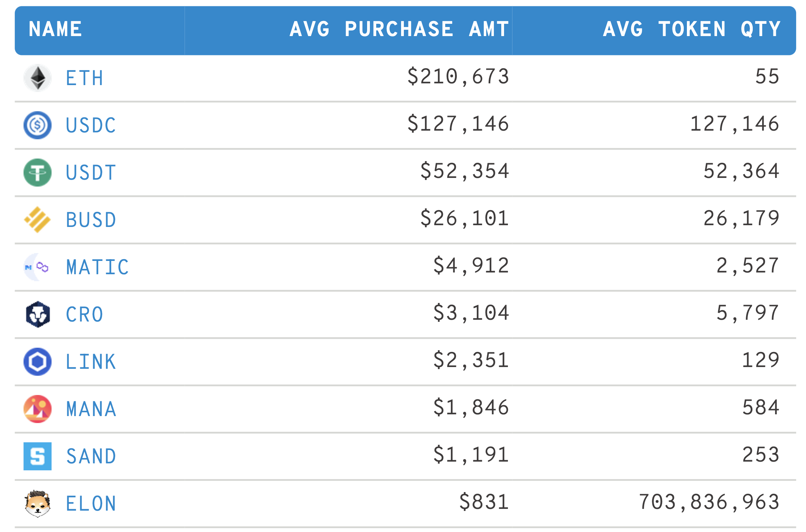The height and width of the screenshot is (532, 806).
Task: Open the LINK token link
Action: point(91,361)
